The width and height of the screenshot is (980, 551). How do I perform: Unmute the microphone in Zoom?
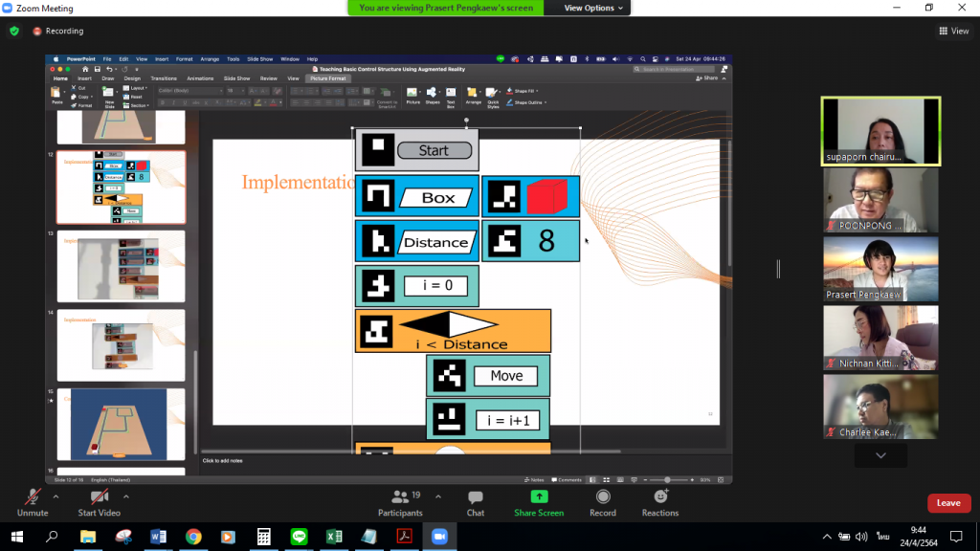pos(33,497)
